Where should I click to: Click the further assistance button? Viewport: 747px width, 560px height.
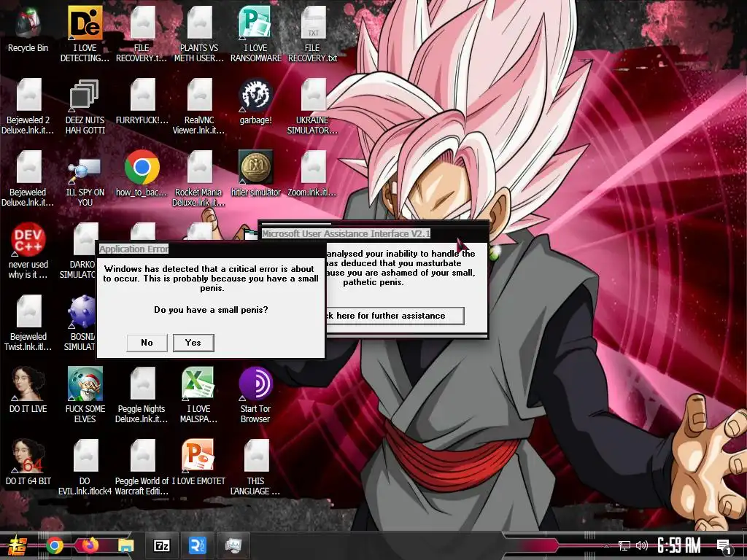pyautogui.click(x=395, y=316)
